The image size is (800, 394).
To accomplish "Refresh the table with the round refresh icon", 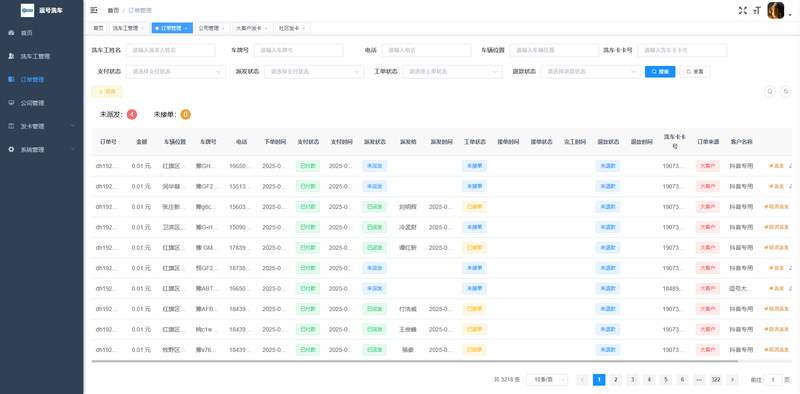I will click(x=786, y=92).
